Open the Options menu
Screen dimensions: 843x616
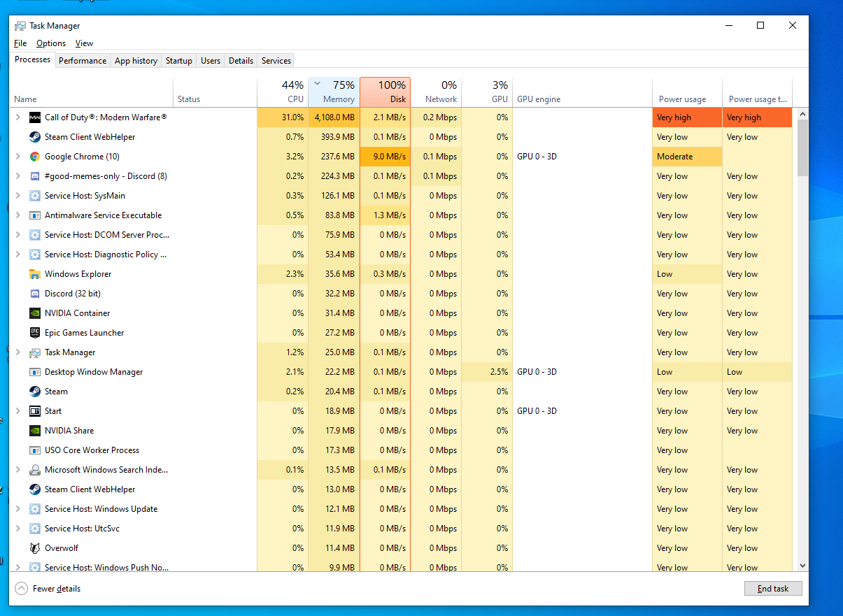[51, 43]
